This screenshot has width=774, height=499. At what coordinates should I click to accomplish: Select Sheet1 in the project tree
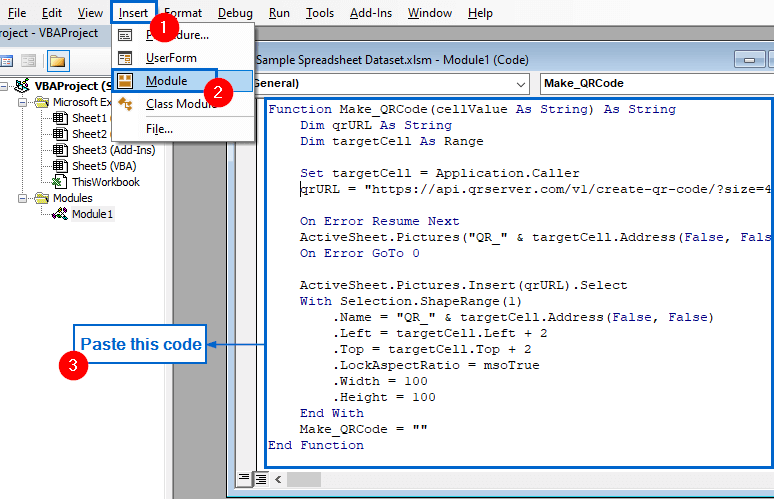[x=89, y=118]
